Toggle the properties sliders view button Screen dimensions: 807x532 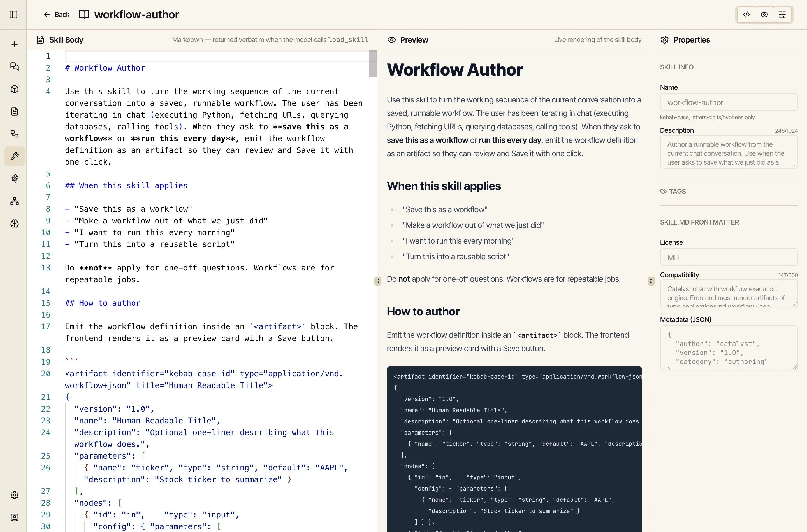coord(782,15)
